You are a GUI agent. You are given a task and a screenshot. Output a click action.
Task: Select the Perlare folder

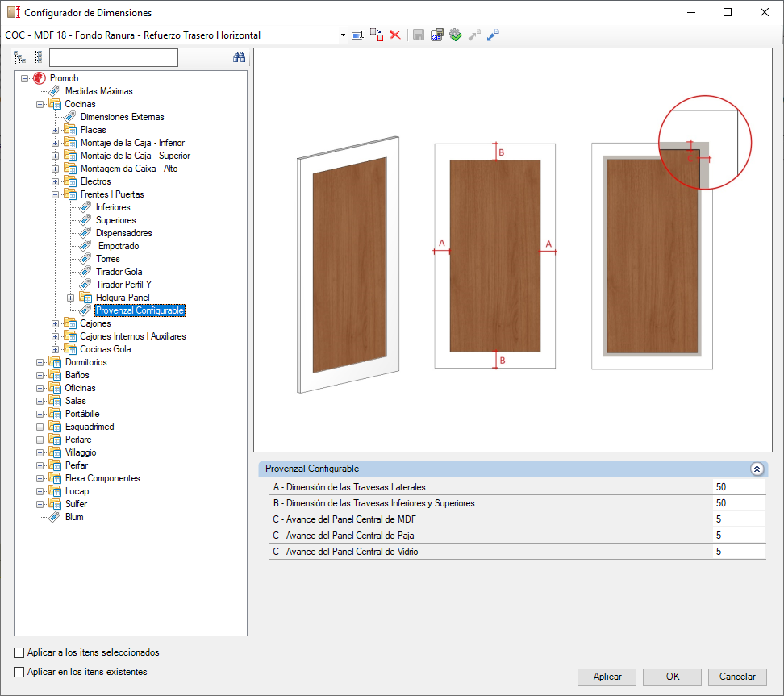[x=78, y=440]
